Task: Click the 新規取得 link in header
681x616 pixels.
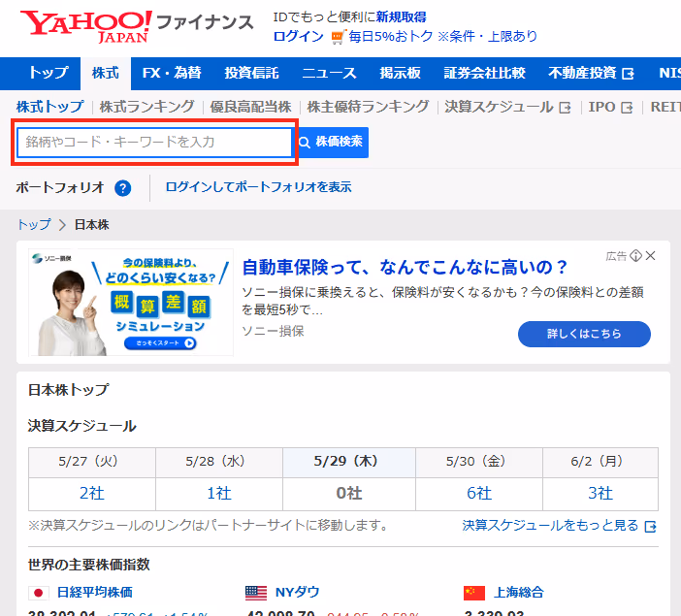Action: pyautogui.click(x=401, y=16)
